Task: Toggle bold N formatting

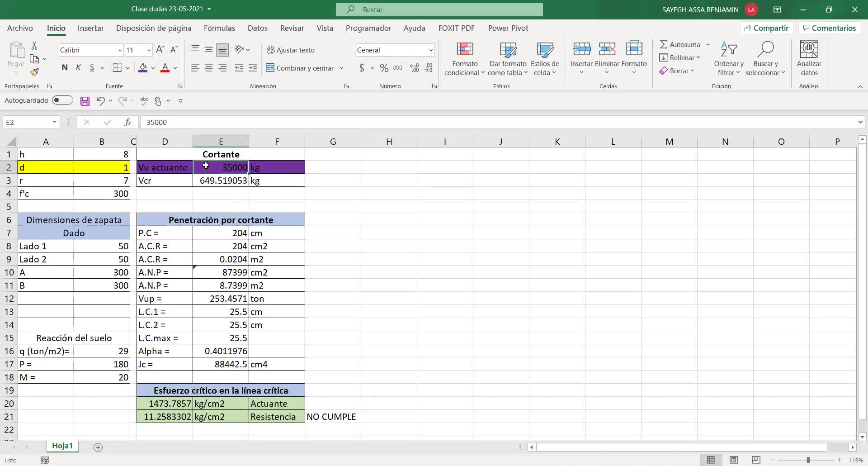Action: pos(65,68)
